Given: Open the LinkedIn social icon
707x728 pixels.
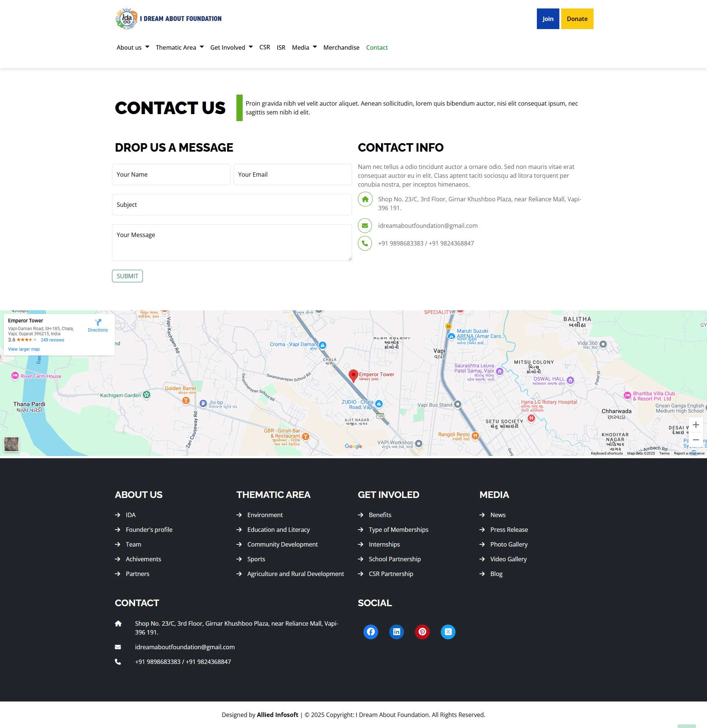Looking at the screenshot, I should (x=397, y=632).
